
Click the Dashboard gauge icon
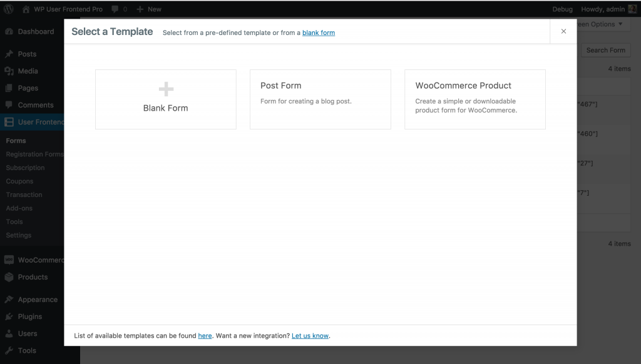click(9, 31)
